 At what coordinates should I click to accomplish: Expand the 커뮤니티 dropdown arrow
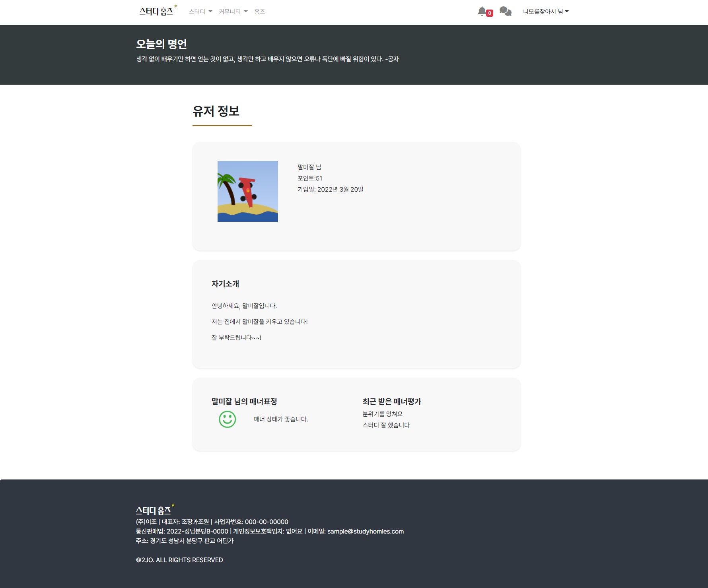click(245, 11)
